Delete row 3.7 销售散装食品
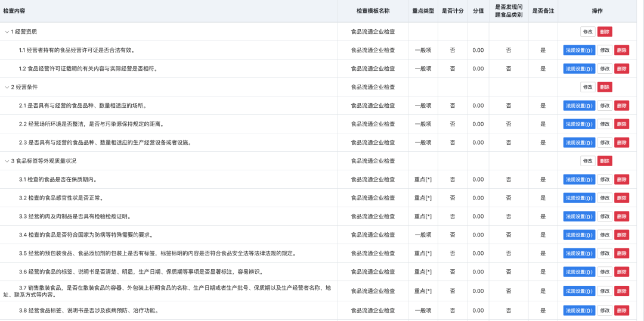 [x=621, y=291]
